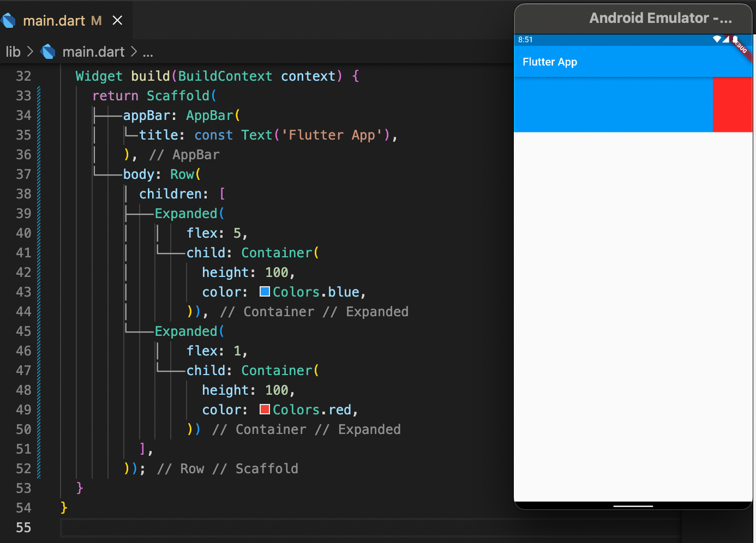Click line number 55 in the gutter
This screenshot has height=543, width=756.
pyautogui.click(x=23, y=528)
